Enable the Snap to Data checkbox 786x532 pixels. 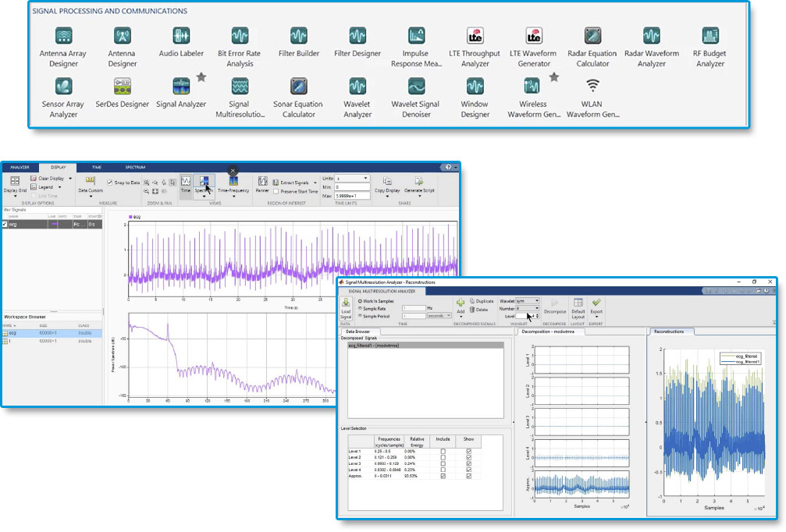pyautogui.click(x=111, y=181)
